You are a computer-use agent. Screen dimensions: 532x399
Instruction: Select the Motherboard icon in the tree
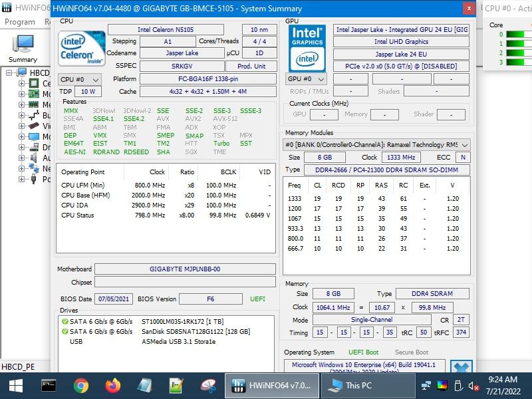click(34, 94)
